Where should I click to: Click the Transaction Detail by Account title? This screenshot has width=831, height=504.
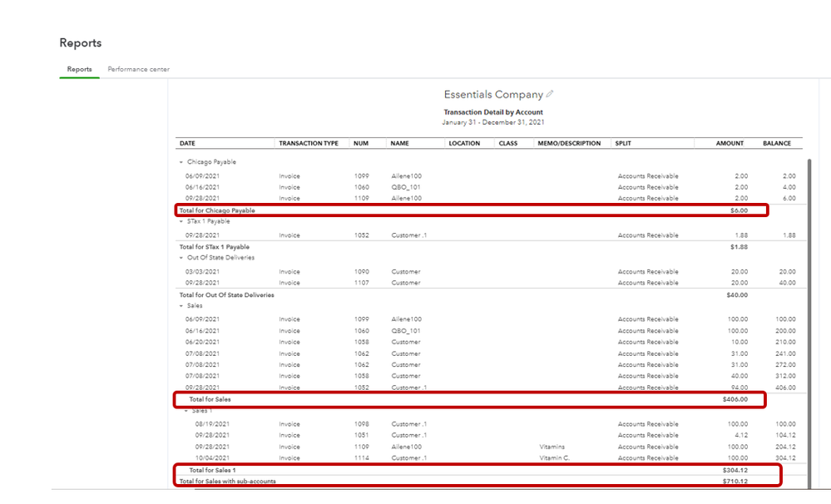pyautogui.click(x=493, y=111)
